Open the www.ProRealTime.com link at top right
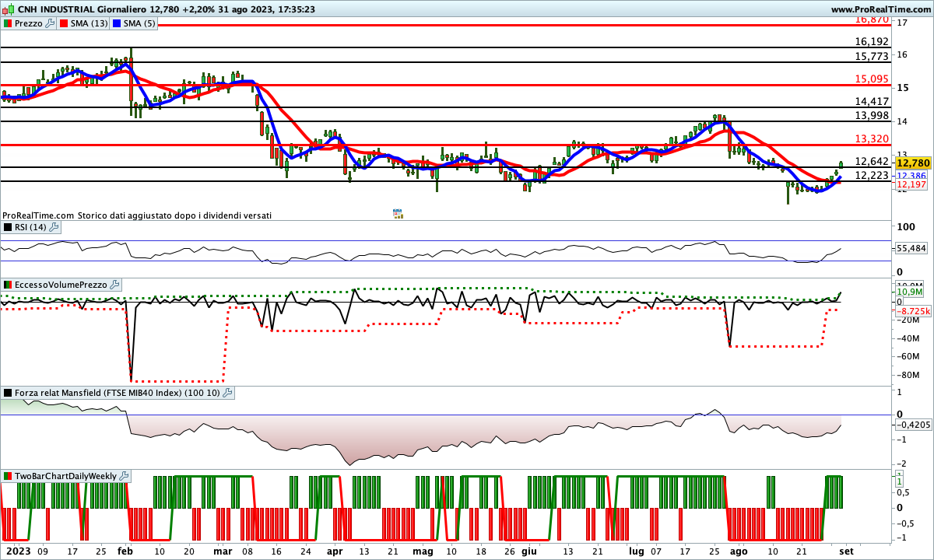The width and height of the screenshot is (934, 560). (x=880, y=9)
